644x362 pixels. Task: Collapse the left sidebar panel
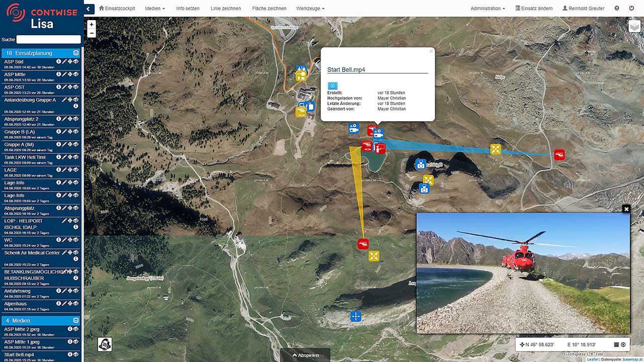click(89, 9)
